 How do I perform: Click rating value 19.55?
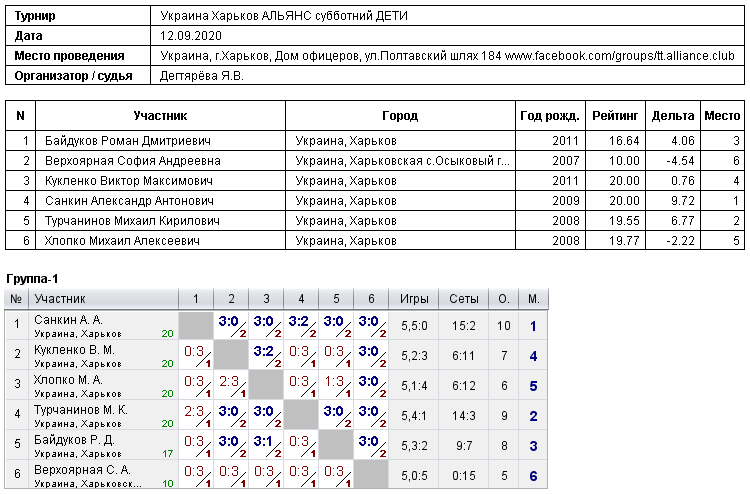pyautogui.click(x=624, y=221)
